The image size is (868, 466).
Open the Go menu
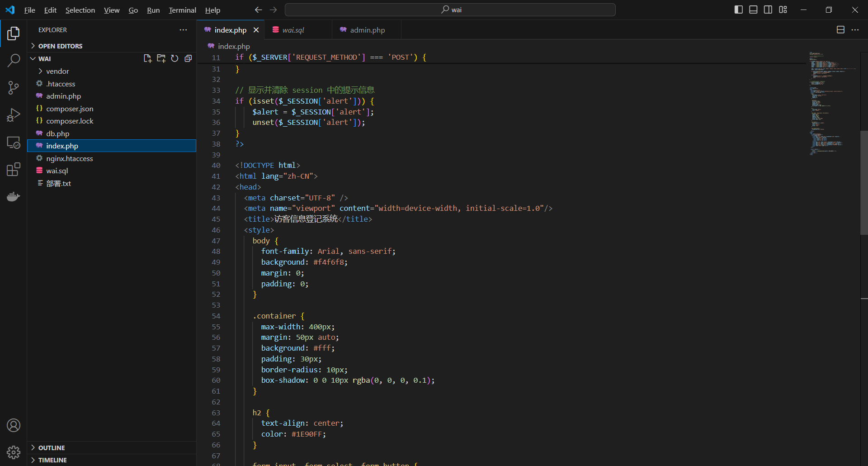tap(133, 10)
